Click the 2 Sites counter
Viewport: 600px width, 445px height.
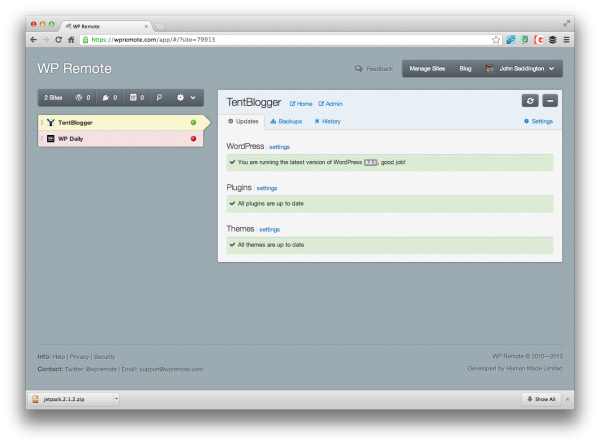tap(53, 98)
